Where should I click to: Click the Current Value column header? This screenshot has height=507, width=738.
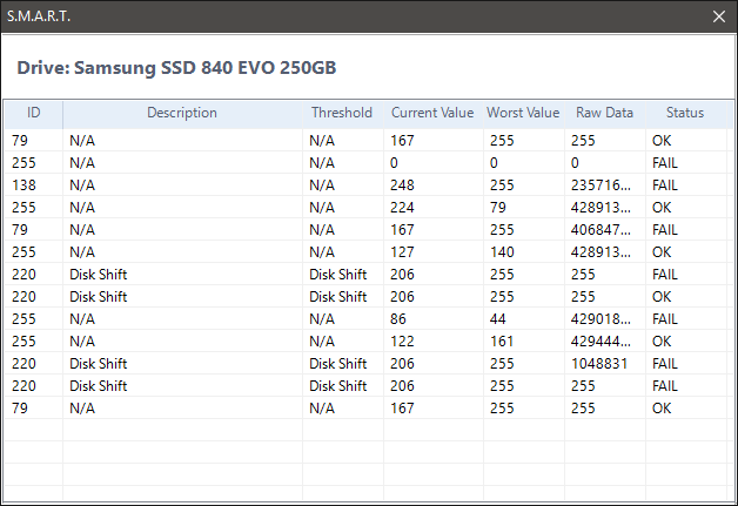click(x=433, y=113)
